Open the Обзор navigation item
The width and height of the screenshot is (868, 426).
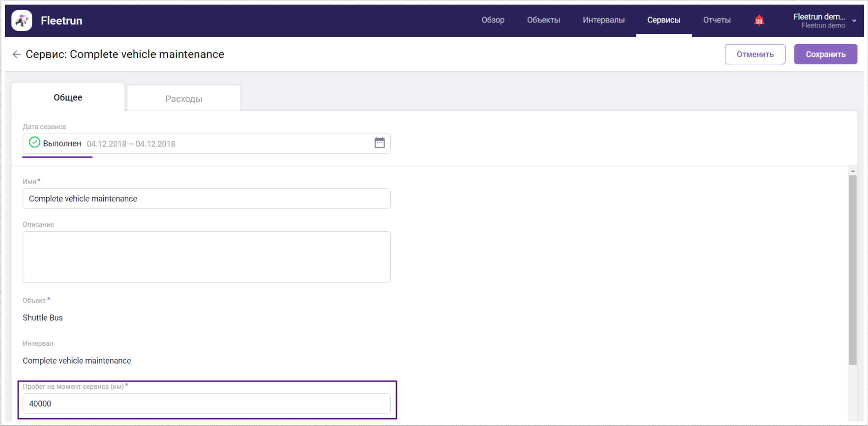pyautogui.click(x=493, y=20)
